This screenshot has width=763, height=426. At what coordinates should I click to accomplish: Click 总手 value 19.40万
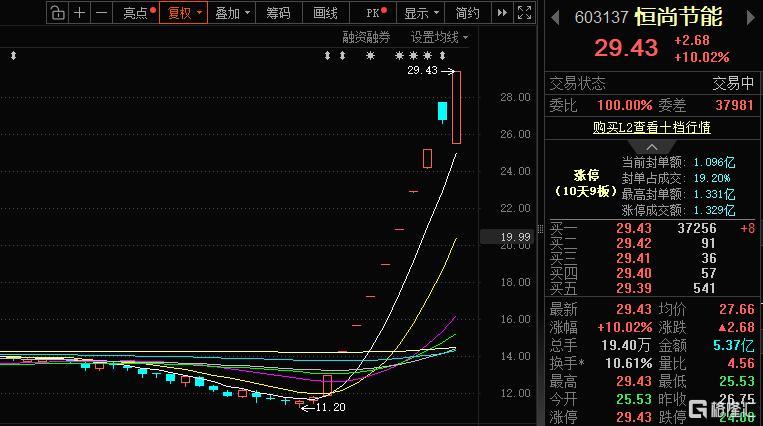[626, 346]
